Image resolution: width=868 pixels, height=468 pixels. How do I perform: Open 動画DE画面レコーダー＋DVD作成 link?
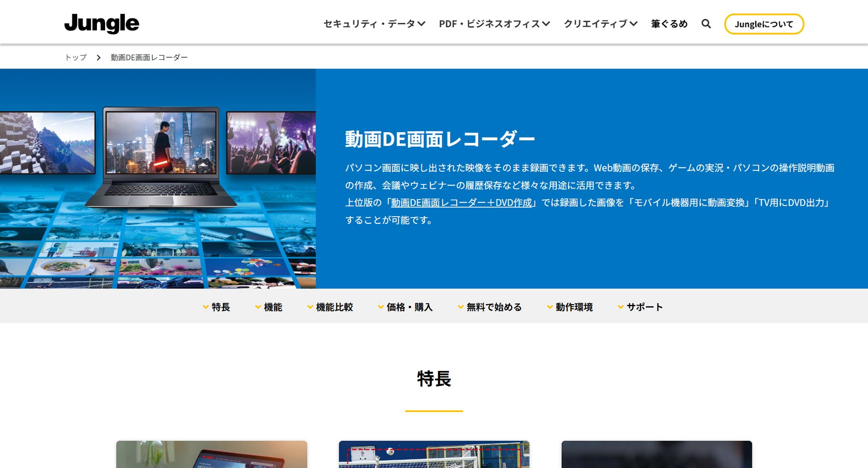(461, 203)
